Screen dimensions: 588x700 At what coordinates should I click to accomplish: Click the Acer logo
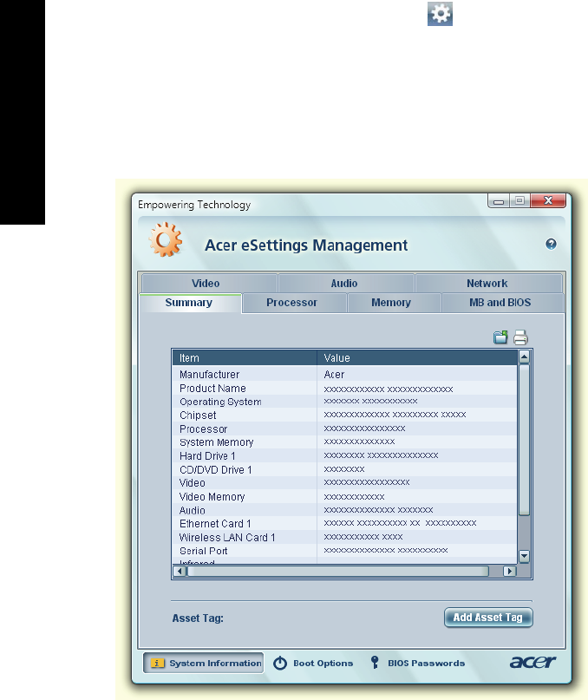pyautogui.click(x=532, y=662)
